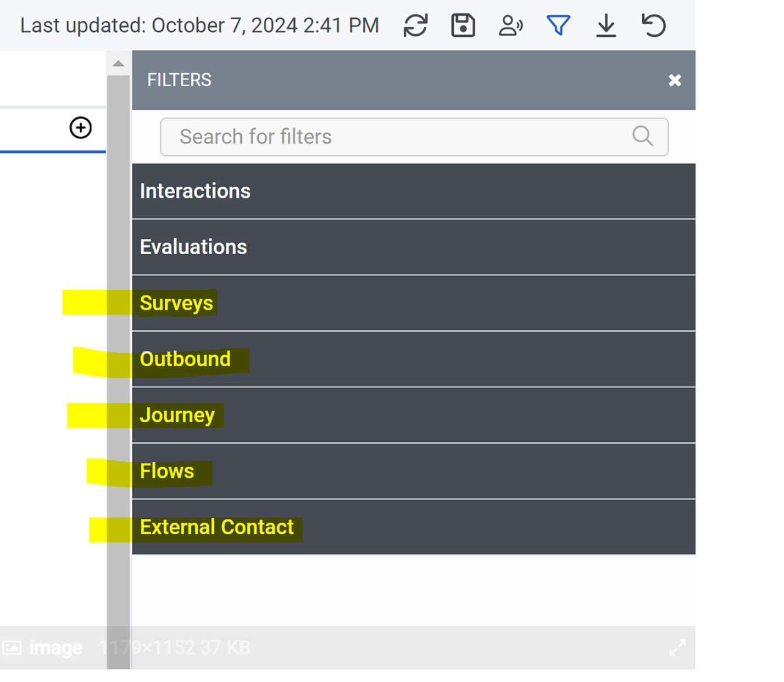Click the magnifier icon in filter search
Image resolution: width=784 pixels, height=682 pixels.
click(x=642, y=136)
